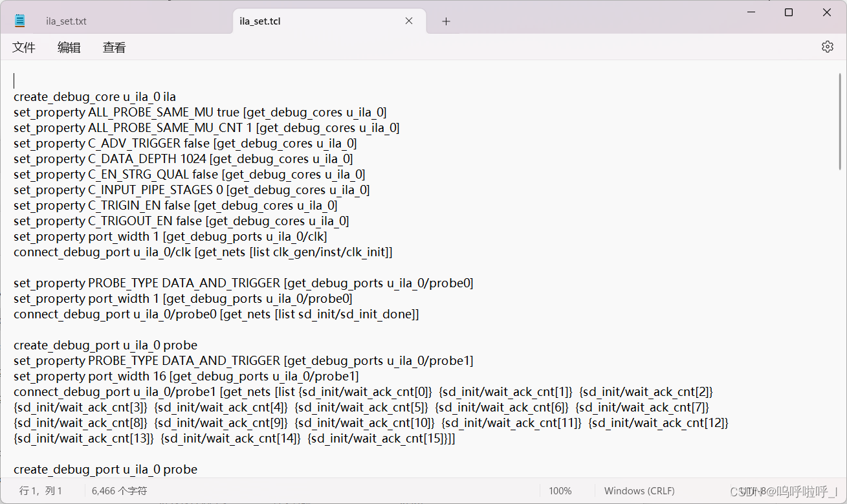The image size is (847, 504).
Task: Minimize the Notepad window
Action: 751,12
